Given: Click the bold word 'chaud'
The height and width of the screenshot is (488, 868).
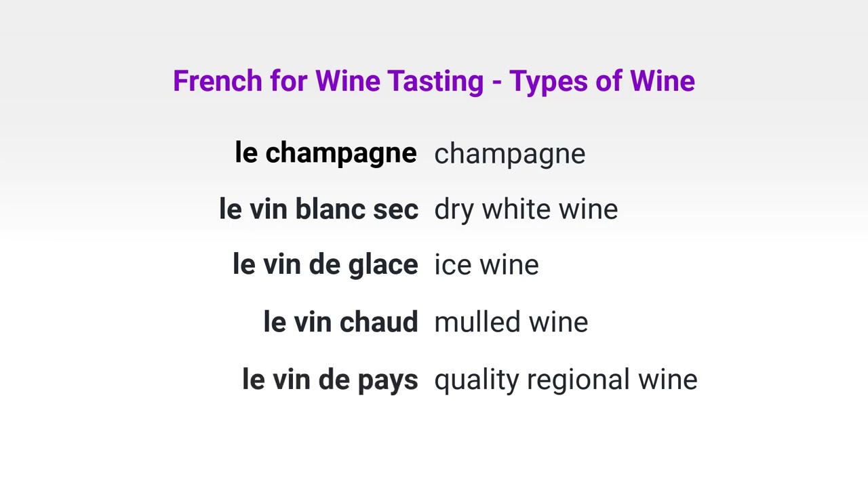Looking at the screenshot, I should [x=378, y=322].
